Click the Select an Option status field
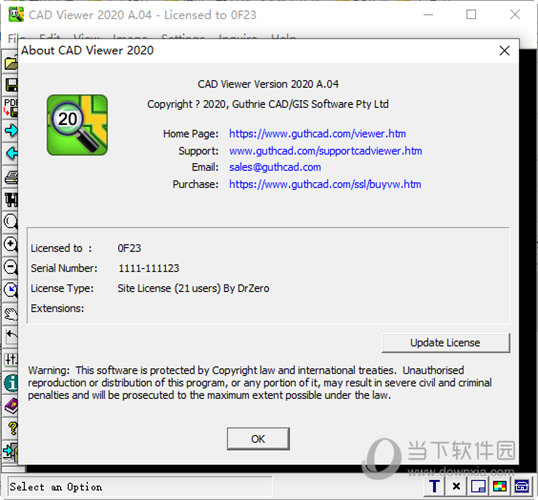Screen dimensions: 538x500 pos(140,487)
